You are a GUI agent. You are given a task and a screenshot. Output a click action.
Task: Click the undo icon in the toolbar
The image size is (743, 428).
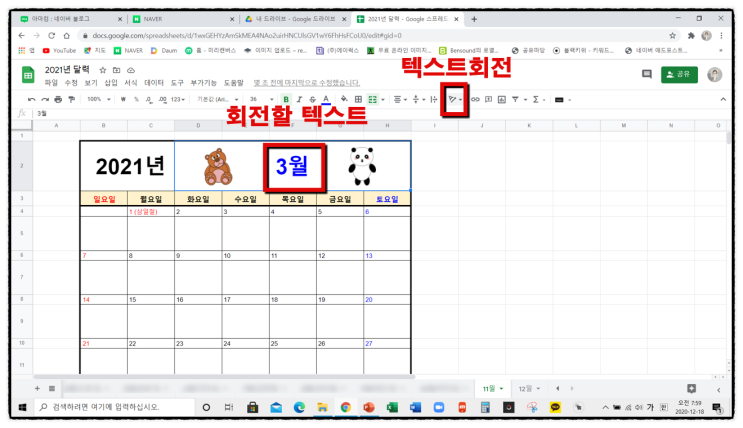31,100
